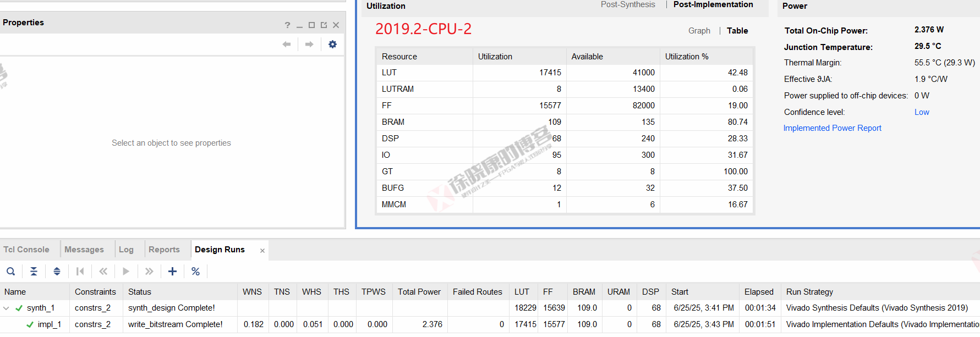Select the DSP resource row
980x337 pixels.
click(x=565, y=139)
